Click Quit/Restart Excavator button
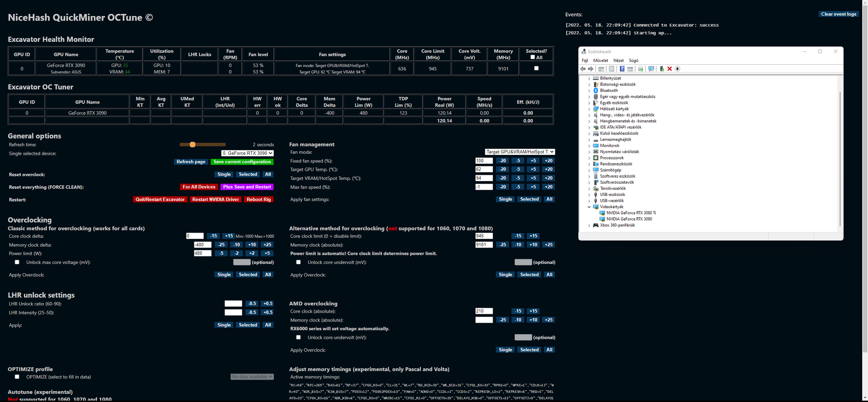Screen dimensions: 868x402 (160, 200)
